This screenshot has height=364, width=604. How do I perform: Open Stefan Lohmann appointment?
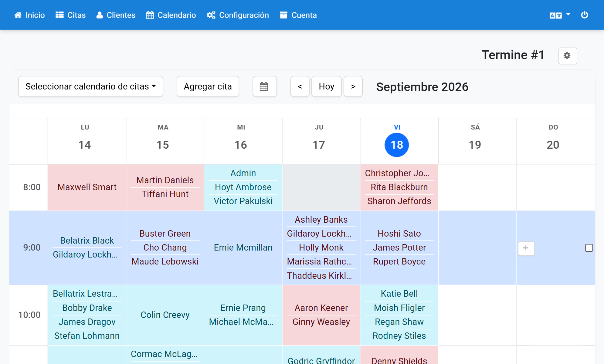[x=87, y=336]
